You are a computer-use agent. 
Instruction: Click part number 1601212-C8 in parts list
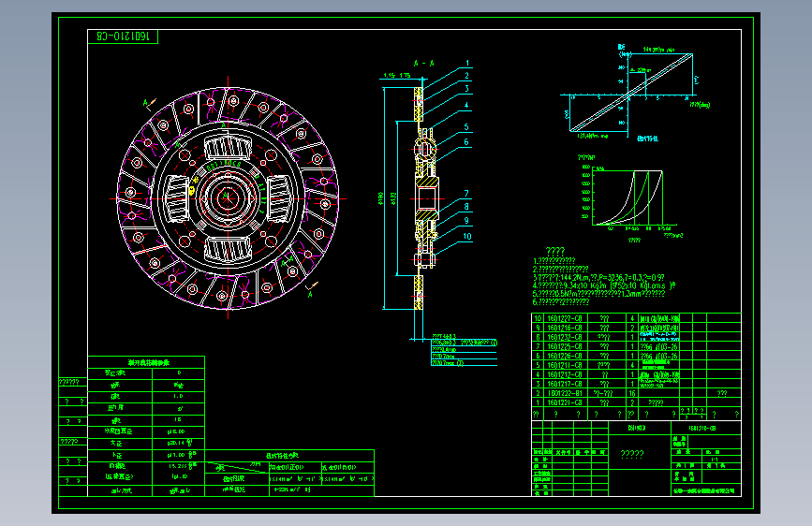tap(565, 374)
